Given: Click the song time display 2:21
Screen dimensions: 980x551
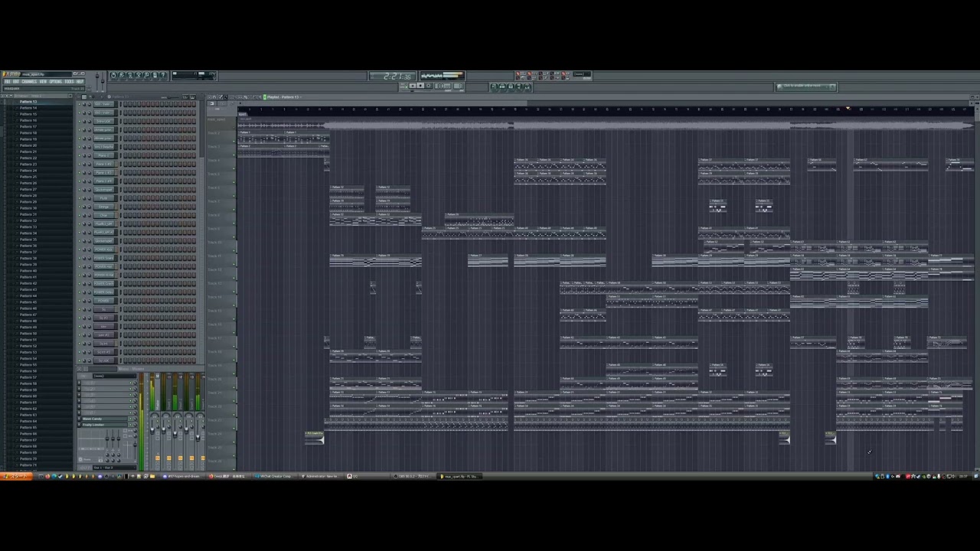Looking at the screenshot, I should (392, 77).
